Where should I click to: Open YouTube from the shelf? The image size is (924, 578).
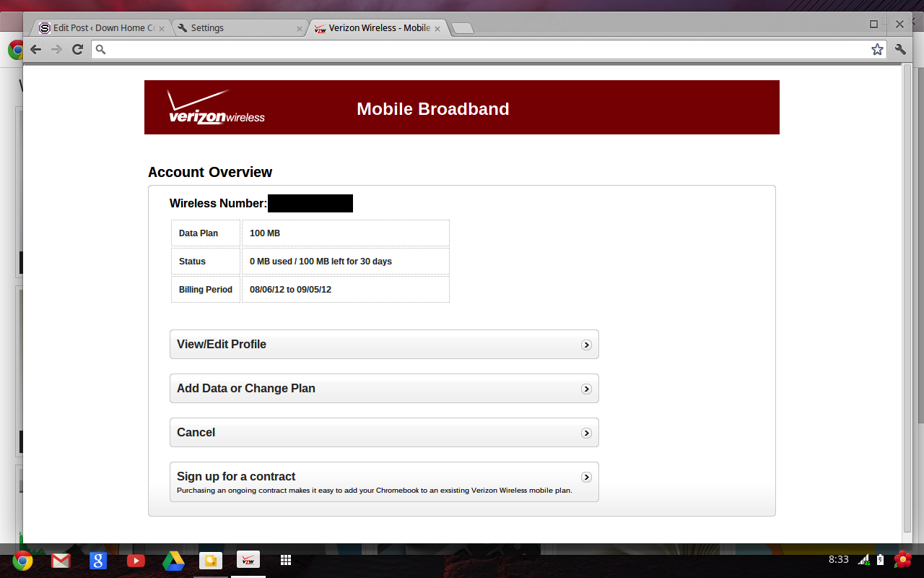[x=136, y=561]
